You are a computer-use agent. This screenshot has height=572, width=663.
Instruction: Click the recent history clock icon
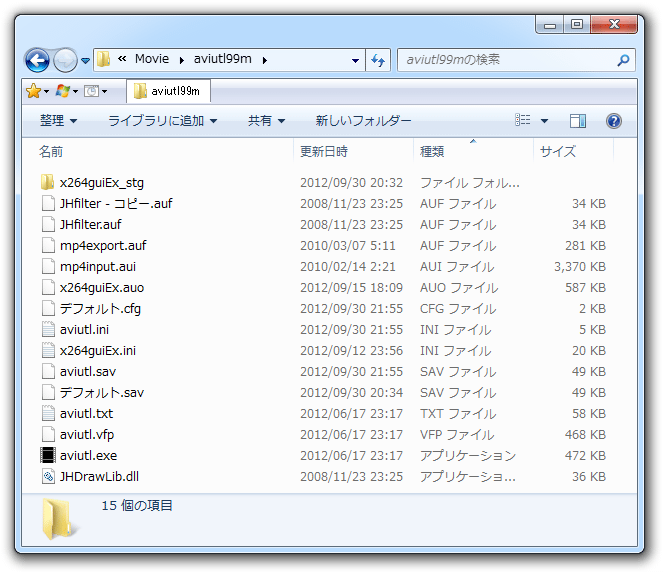click(x=91, y=91)
